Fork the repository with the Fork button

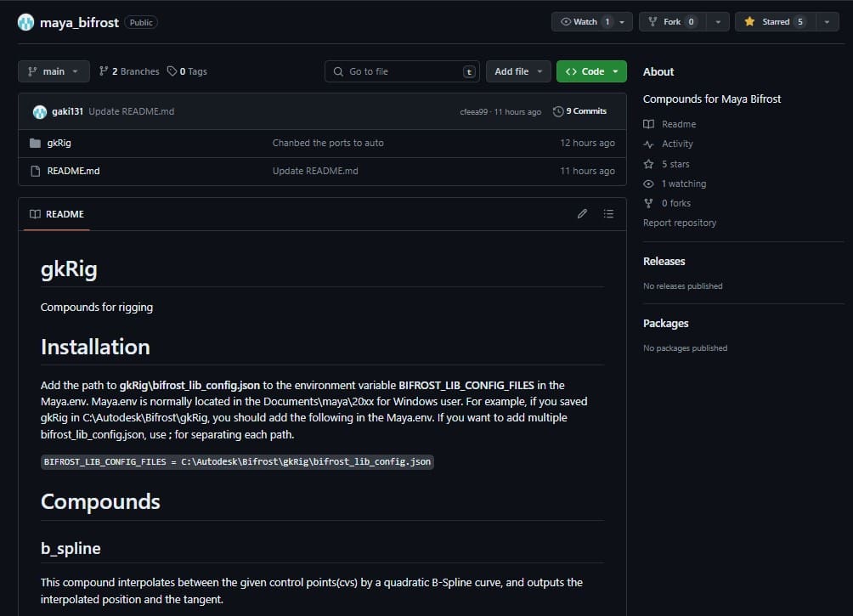tap(672, 22)
